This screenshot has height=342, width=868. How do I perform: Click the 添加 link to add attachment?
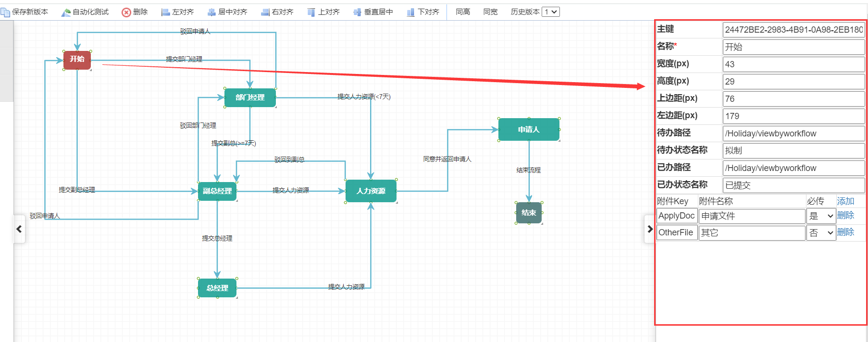tap(845, 201)
